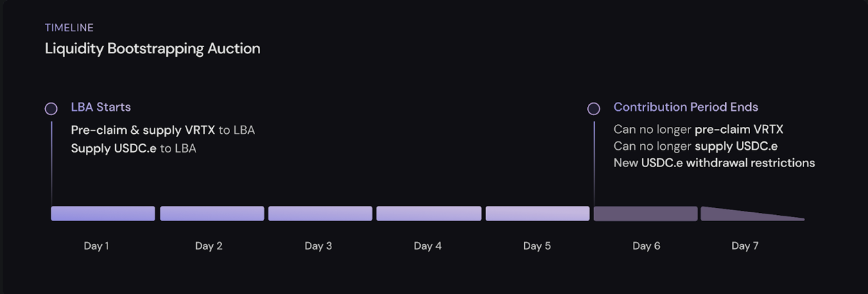The width and height of the screenshot is (868, 294).
Task: Click Can no longer pre-claim VRTX line
Action: (698, 130)
